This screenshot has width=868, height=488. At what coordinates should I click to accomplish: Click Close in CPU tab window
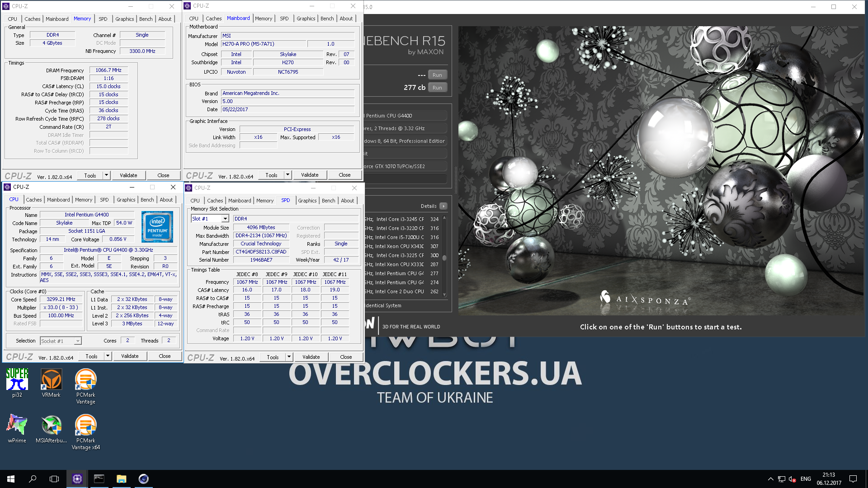pos(165,356)
